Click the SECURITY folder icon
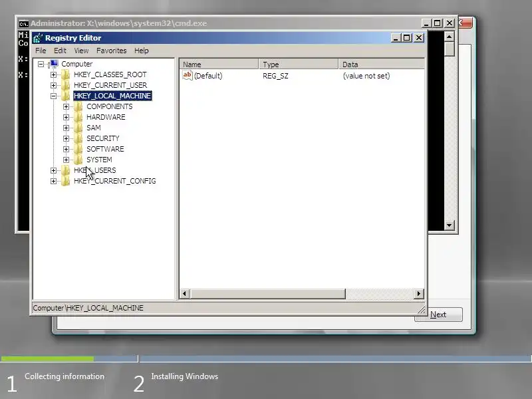 coord(78,138)
